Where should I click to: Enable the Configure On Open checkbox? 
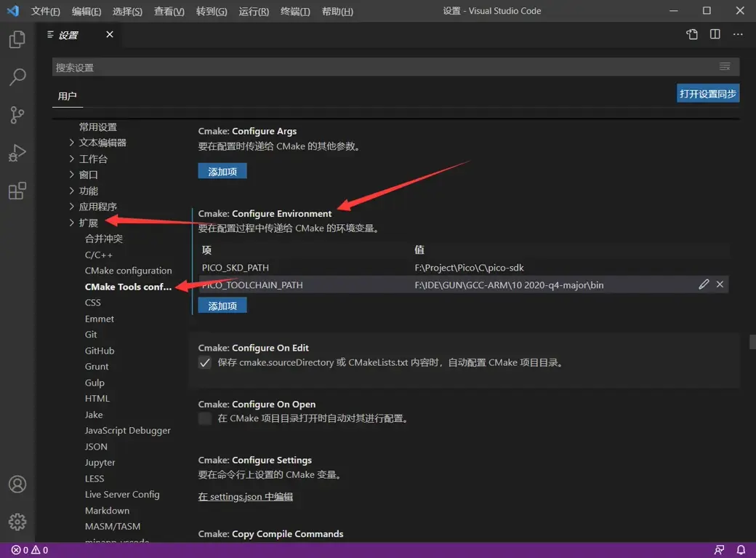(x=205, y=418)
